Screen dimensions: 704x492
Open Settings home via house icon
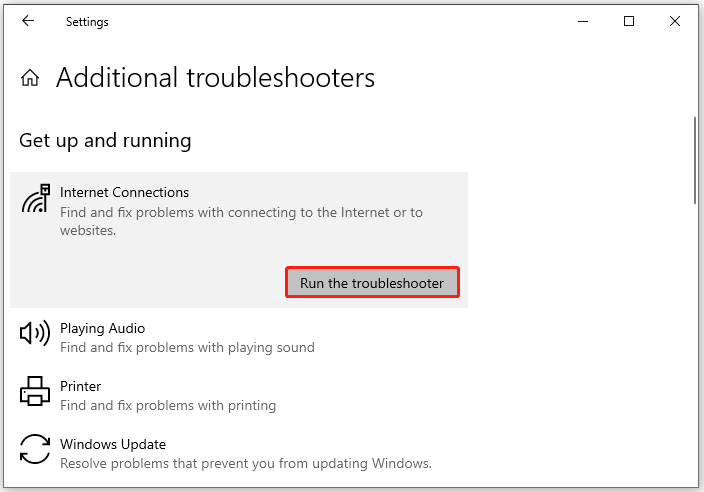[x=30, y=78]
